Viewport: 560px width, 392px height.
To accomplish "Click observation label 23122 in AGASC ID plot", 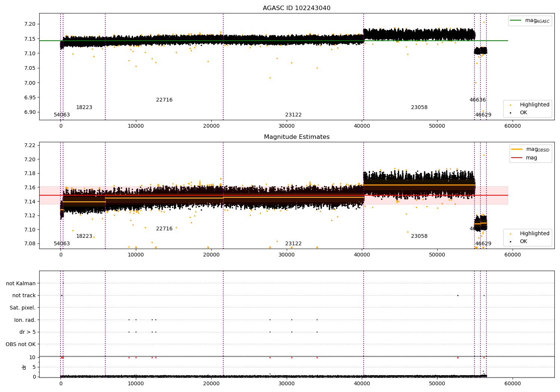I will (293, 115).
